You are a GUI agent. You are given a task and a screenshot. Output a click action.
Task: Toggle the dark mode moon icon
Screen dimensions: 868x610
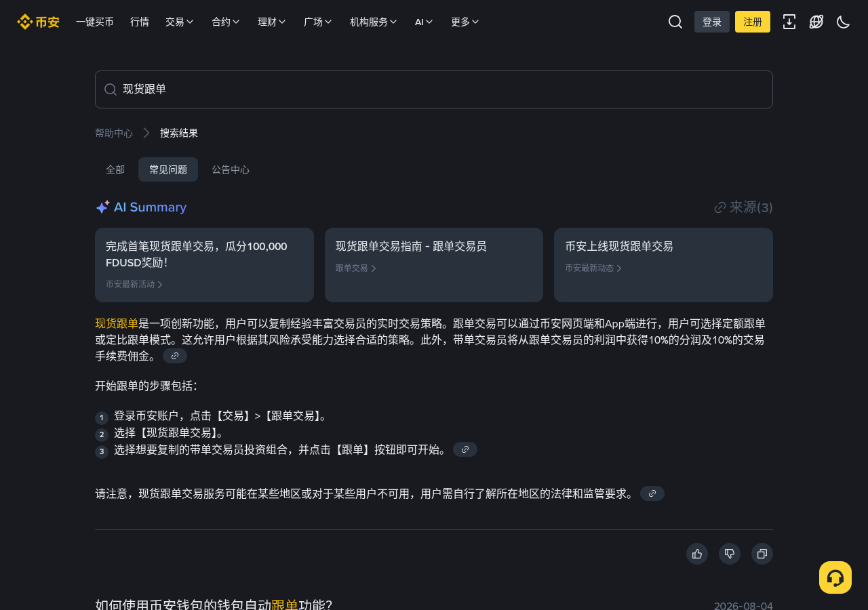click(844, 22)
